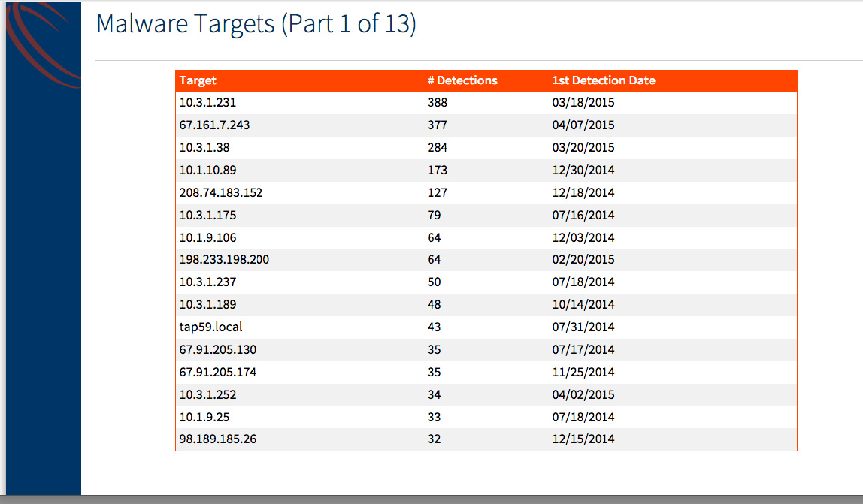Click the date 03/18/2015
Viewport: 863px width, 504px height.
(583, 102)
